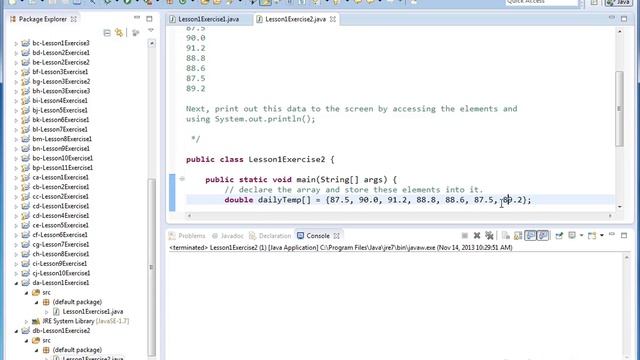Screen dimensions: 640x360
Task: Select Lesson1Exercise1.java in Package Explorer
Action: tap(93, 311)
